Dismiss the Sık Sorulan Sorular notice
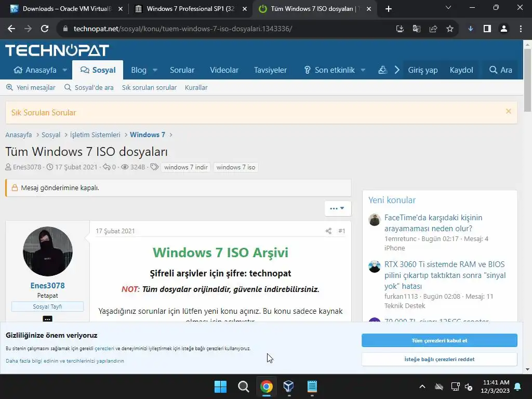This screenshot has width=532, height=399. [x=508, y=111]
